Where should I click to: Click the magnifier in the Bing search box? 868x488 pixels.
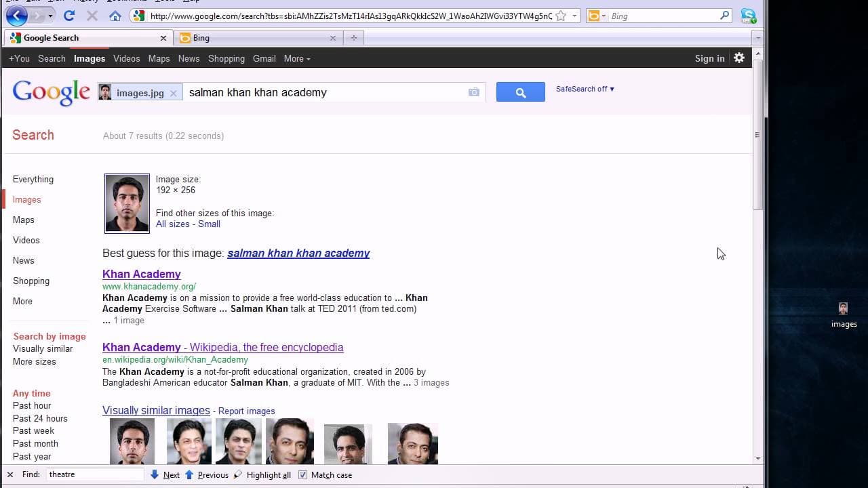724,16
